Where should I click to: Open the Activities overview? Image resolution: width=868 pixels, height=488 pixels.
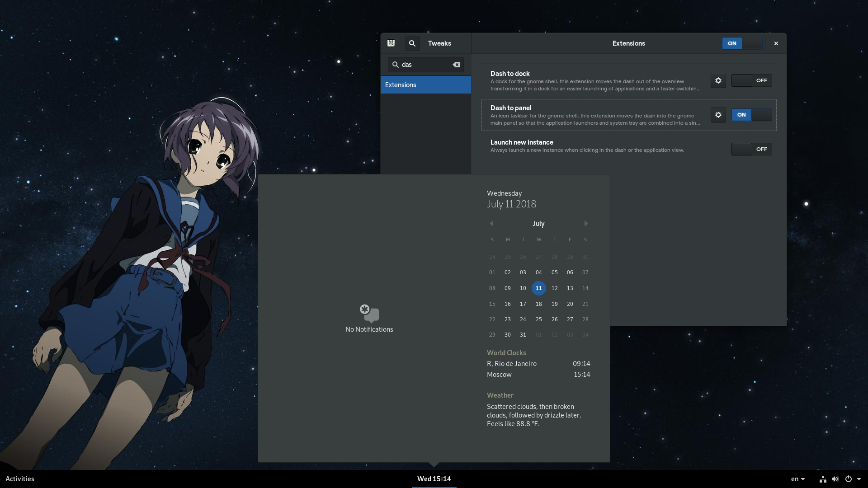[x=20, y=479]
